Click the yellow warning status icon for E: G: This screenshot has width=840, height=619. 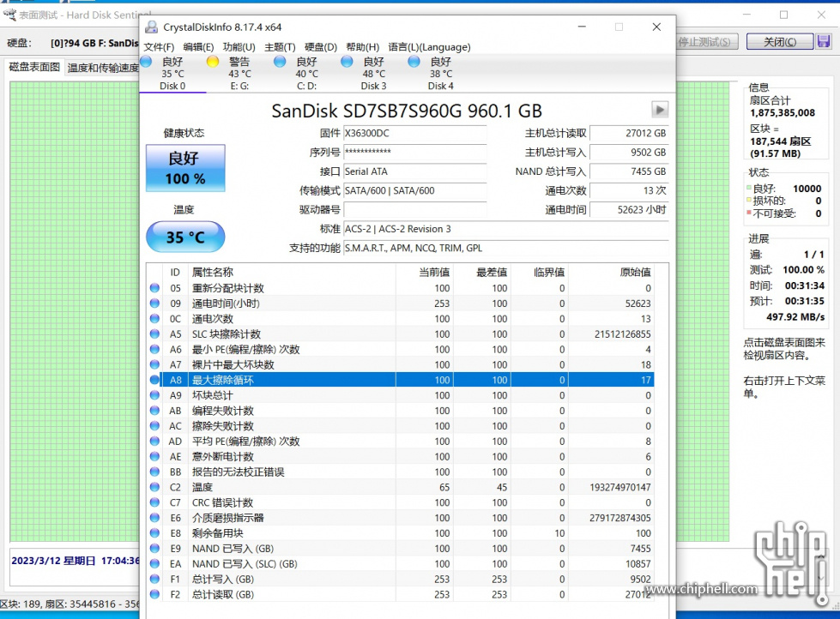tap(213, 62)
